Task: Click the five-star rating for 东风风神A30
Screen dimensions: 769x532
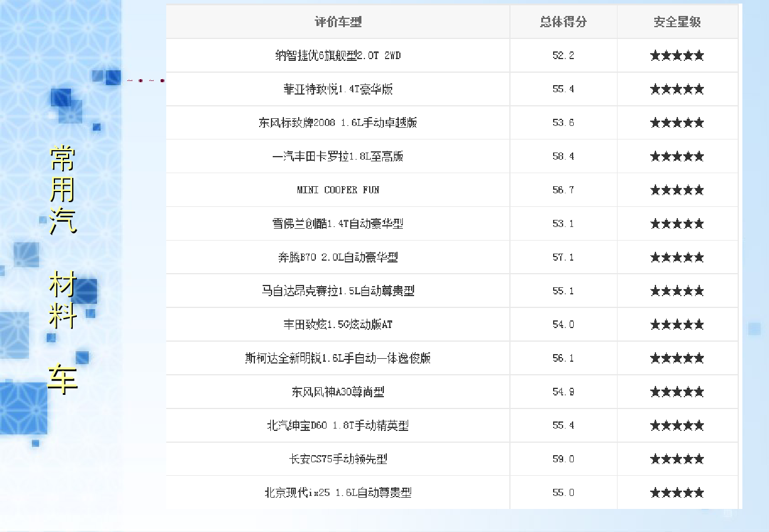Action: 677,392
